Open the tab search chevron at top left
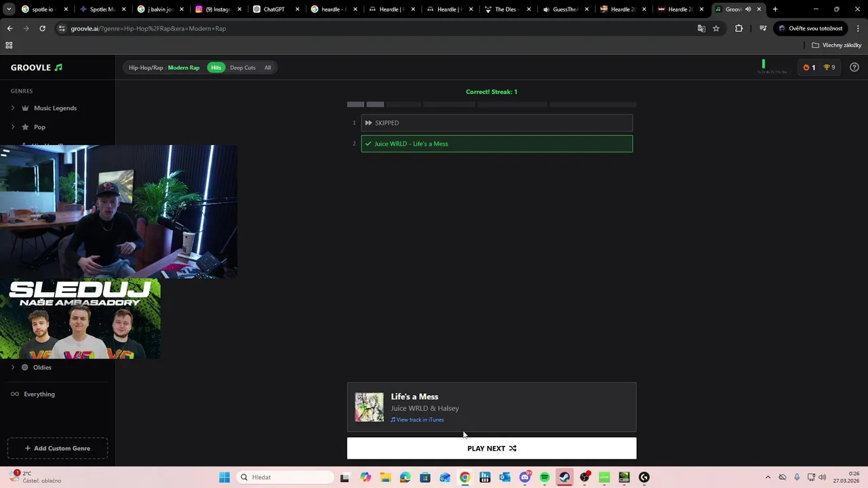868x488 pixels. point(7,9)
